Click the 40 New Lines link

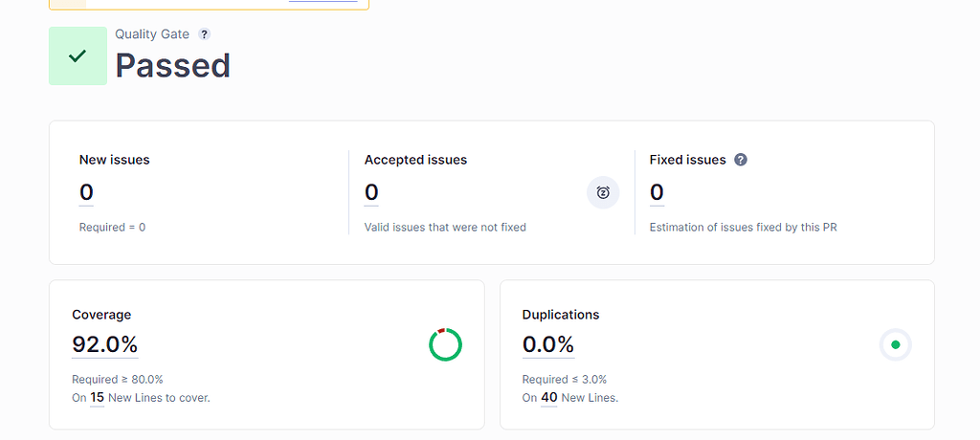(548, 397)
